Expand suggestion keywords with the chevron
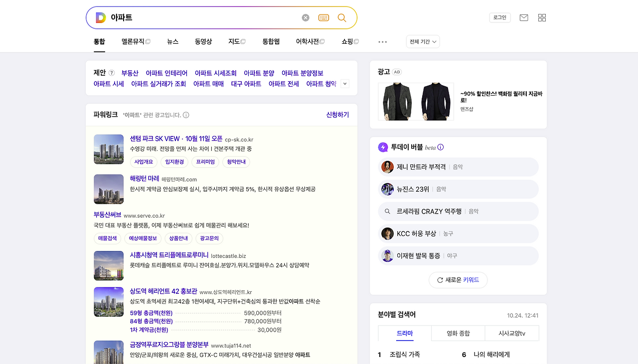This screenshot has width=638, height=364. coord(344,84)
